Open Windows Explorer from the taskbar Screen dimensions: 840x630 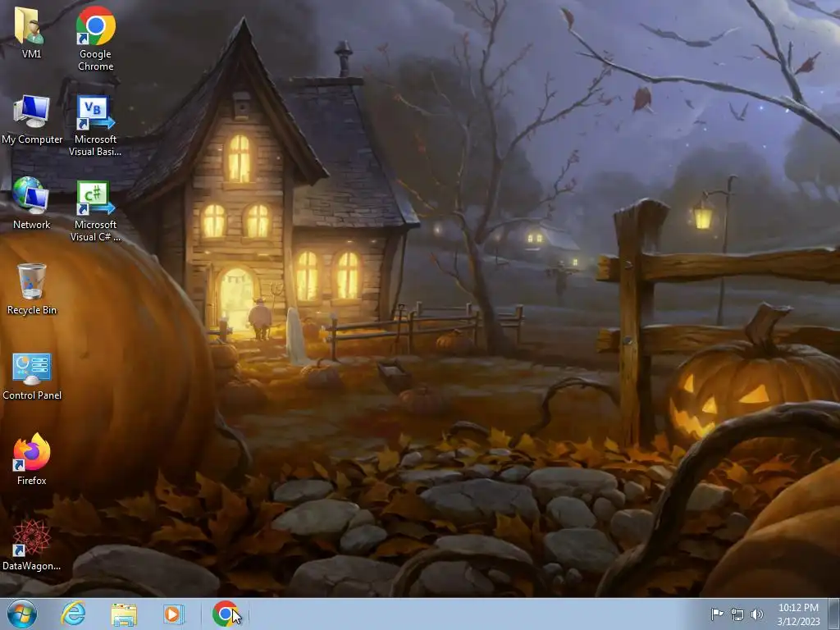124,614
